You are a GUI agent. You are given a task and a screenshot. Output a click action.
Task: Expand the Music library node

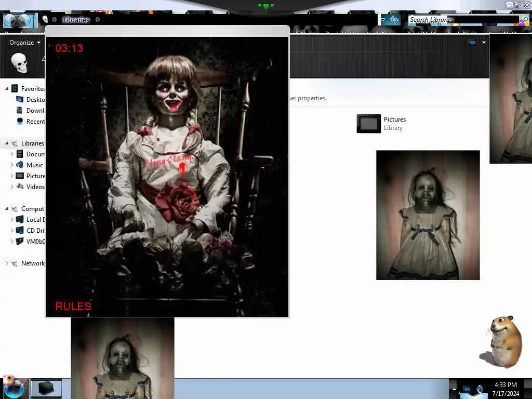[x=12, y=165]
